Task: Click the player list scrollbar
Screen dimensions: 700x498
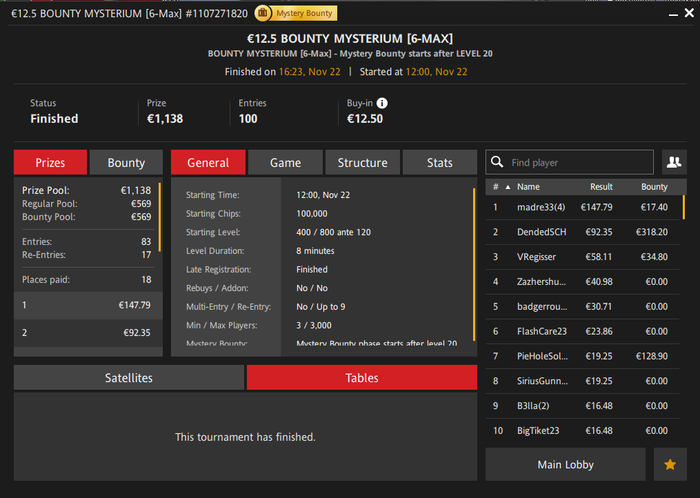Action: coord(683,207)
